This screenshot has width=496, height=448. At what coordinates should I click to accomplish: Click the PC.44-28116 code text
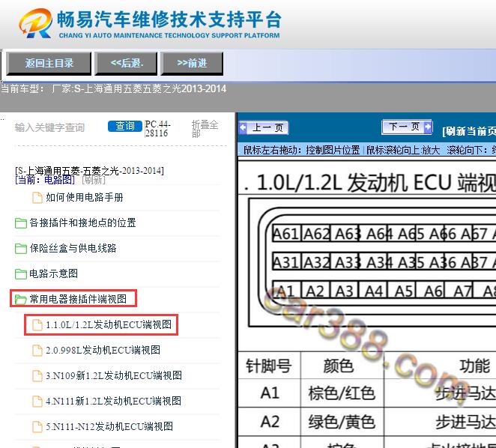(158, 128)
